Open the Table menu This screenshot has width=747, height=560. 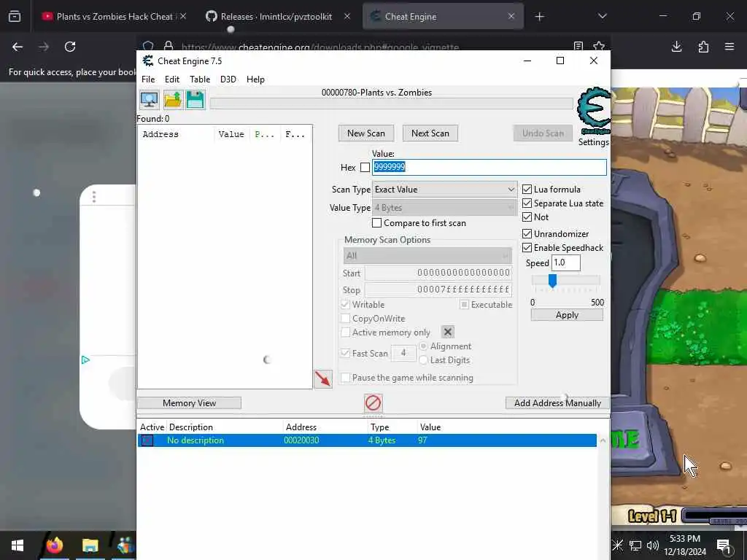tap(200, 79)
